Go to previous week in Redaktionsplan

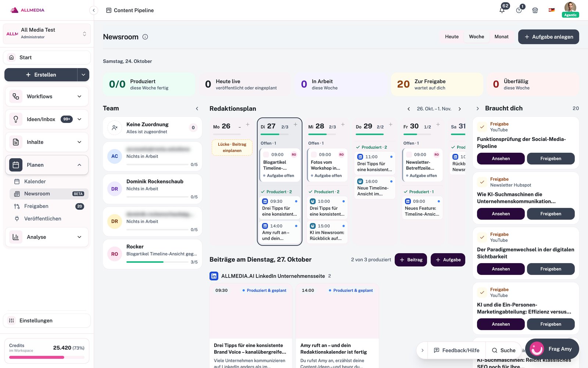(409, 109)
